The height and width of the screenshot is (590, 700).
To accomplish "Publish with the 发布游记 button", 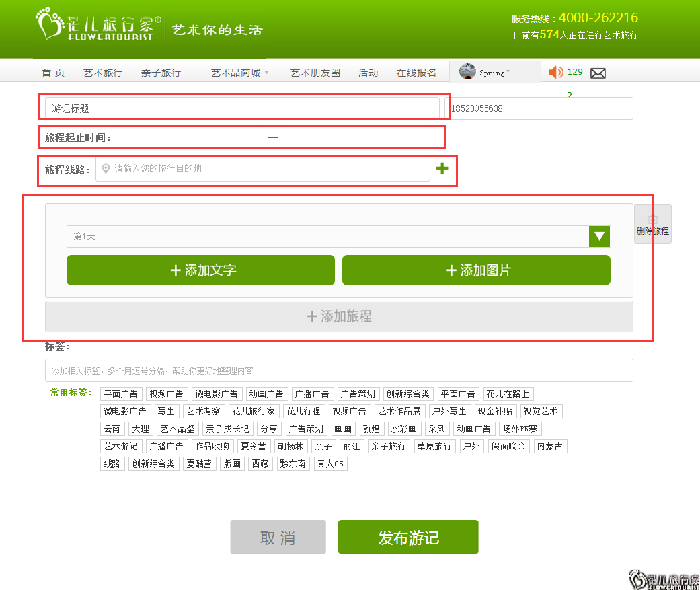I will click(407, 537).
